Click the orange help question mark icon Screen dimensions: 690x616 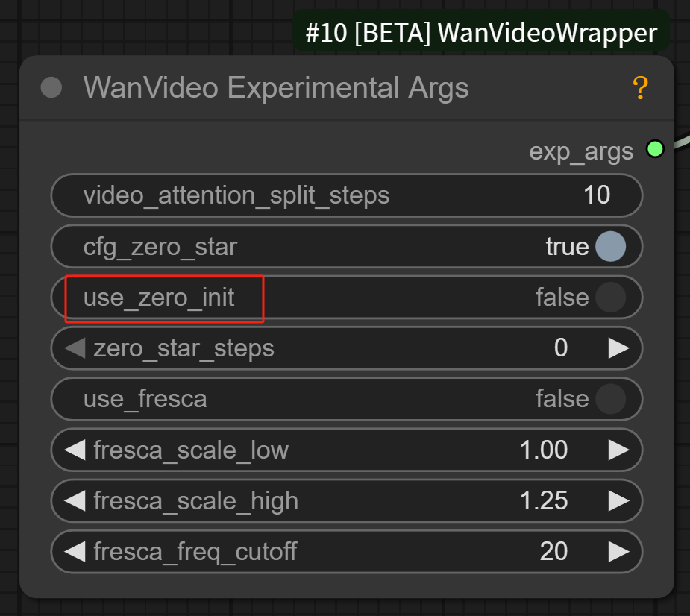(639, 88)
